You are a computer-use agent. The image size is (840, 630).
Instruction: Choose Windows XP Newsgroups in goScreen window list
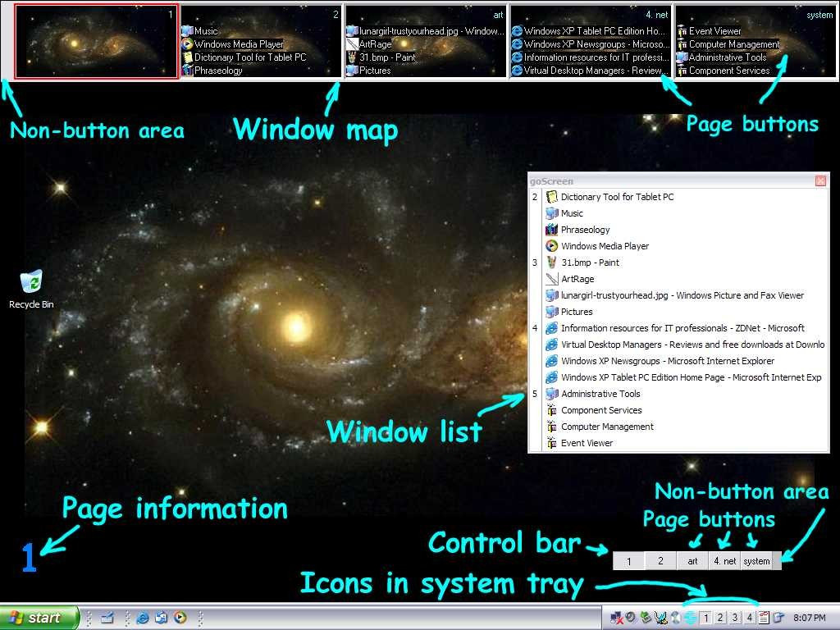point(686,361)
